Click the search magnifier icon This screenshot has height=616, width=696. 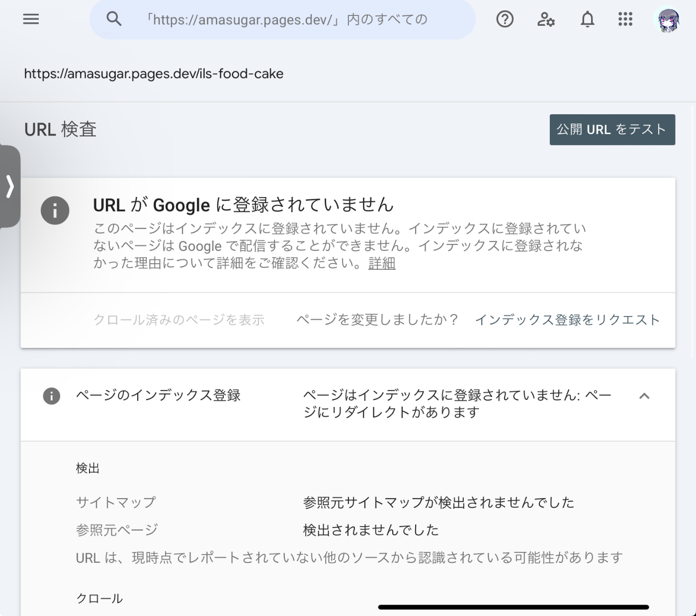114,19
